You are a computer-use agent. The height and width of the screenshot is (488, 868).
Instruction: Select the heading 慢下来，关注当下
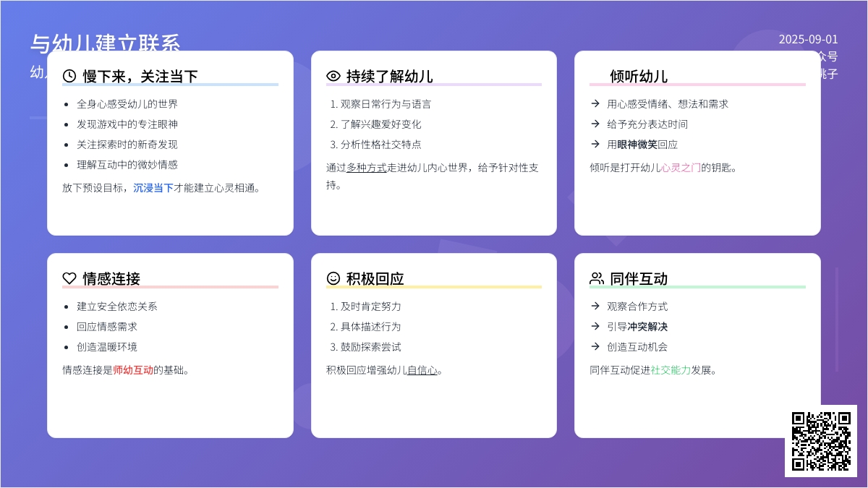pos(140,76)
